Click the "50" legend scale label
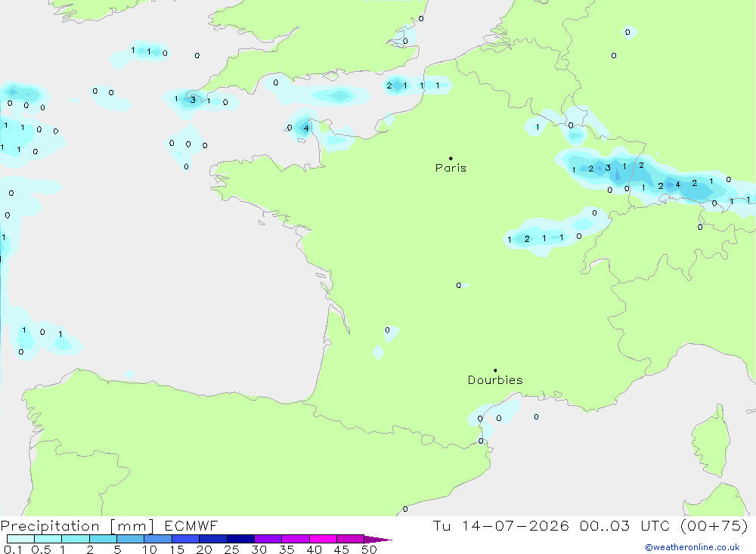Viewport: 756px width, 554px height. (369, 549)
